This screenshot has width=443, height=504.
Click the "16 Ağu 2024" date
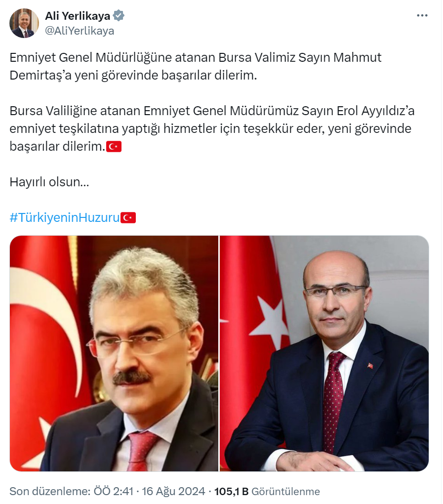[173, 492]
